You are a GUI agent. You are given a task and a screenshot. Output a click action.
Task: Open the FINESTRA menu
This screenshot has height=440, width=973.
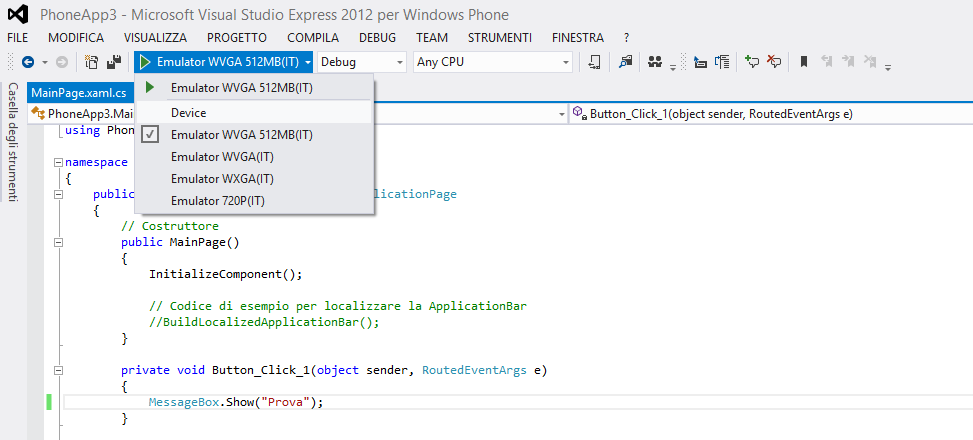[x=578, y=38]
